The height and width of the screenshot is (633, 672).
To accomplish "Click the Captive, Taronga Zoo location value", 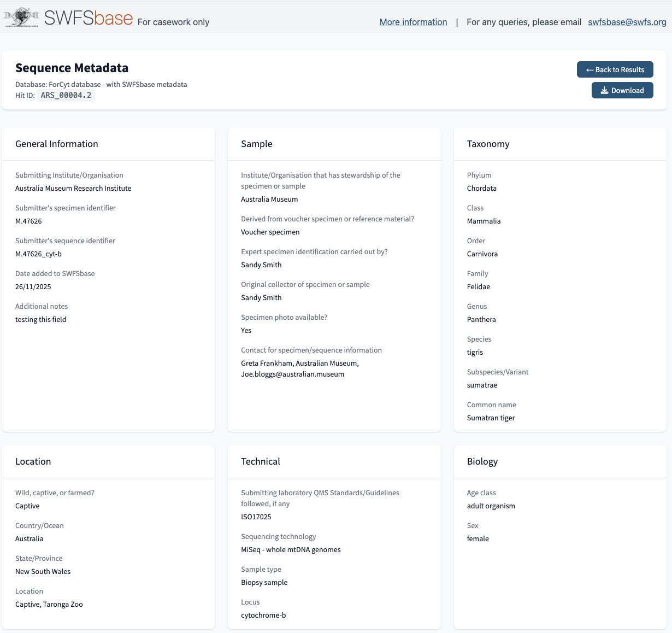I will pyautogui.click(x=49, y=605).
